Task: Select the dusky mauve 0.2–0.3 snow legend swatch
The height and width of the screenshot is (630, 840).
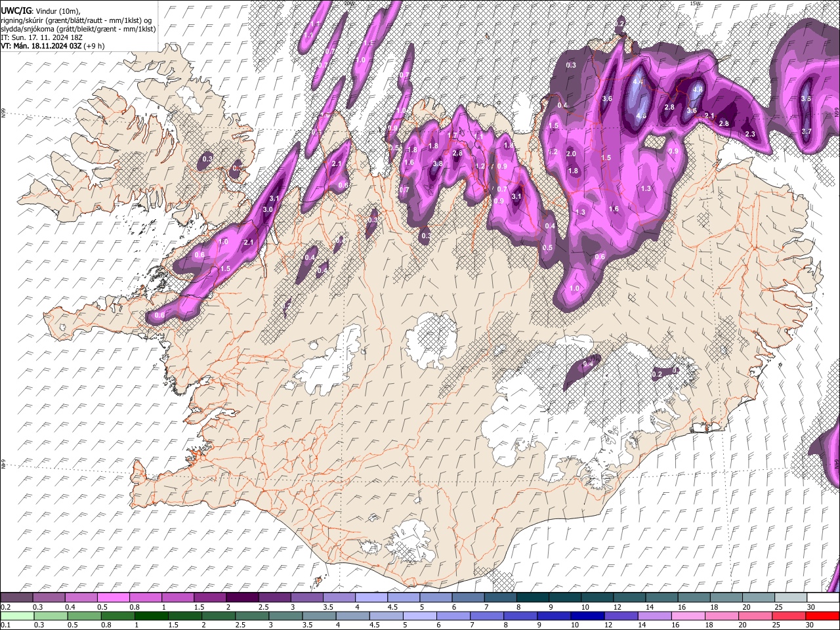Action: click(x=16, y=598)
